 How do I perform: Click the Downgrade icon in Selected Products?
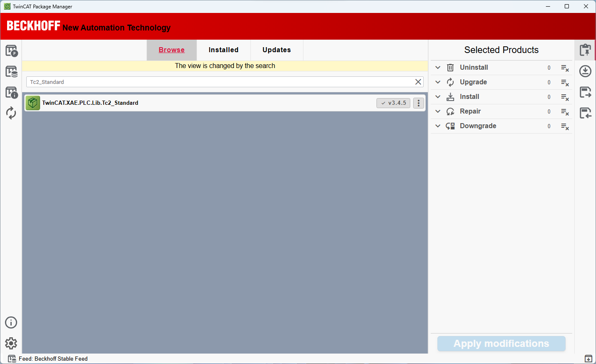[x=450, y=126]
